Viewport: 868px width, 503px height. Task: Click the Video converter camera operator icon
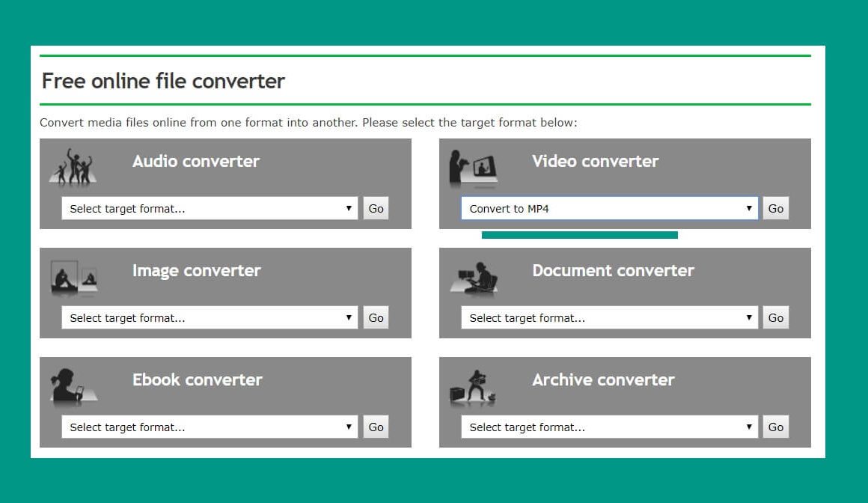[x=474, y=168]
